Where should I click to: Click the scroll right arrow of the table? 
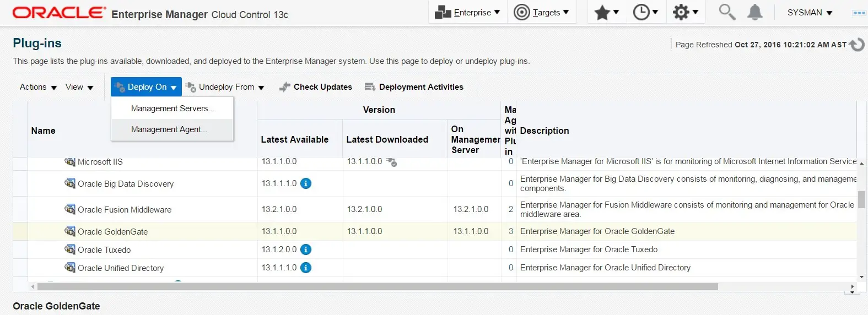(x=853, y=286)
